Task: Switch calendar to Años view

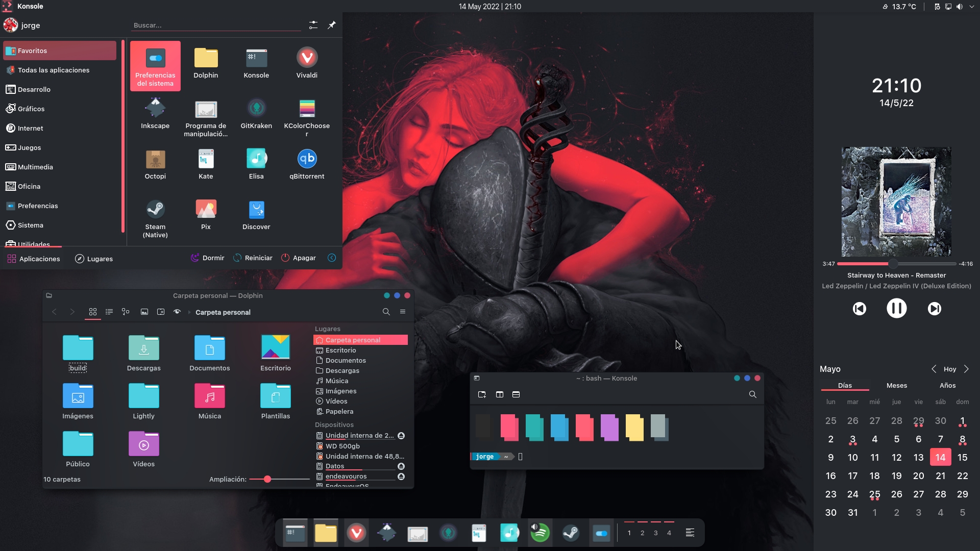Action: point(947,386)
